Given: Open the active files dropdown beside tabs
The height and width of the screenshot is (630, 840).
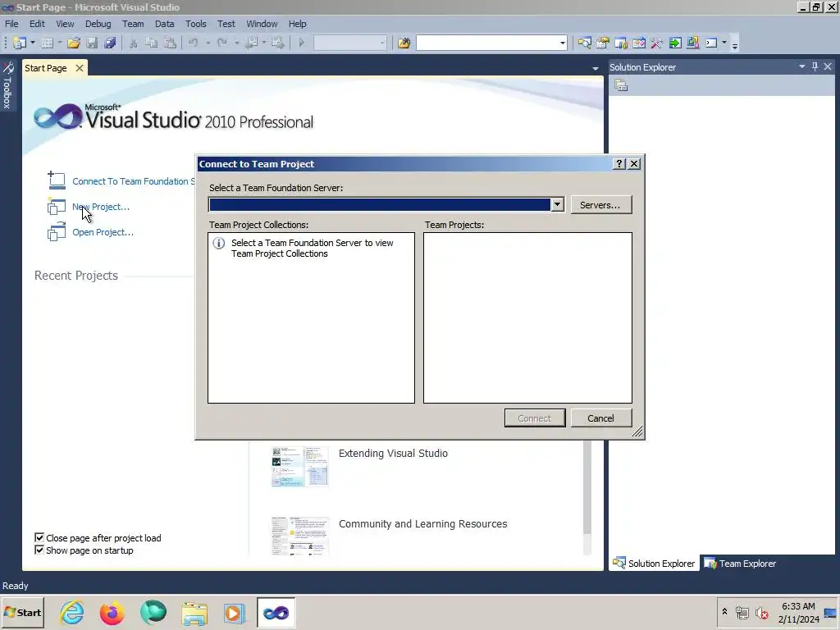Looking at the screenshot, I should (596, 69).
